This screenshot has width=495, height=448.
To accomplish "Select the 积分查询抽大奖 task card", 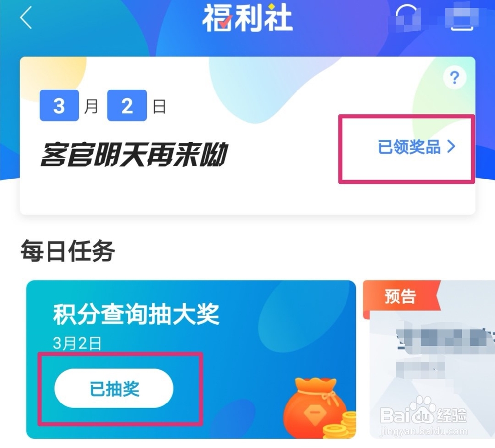I will tap(191, 359).
